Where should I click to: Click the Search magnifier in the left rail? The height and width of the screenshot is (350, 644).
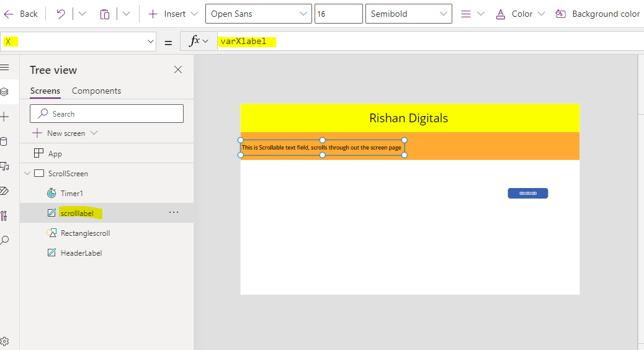(4, 241)
